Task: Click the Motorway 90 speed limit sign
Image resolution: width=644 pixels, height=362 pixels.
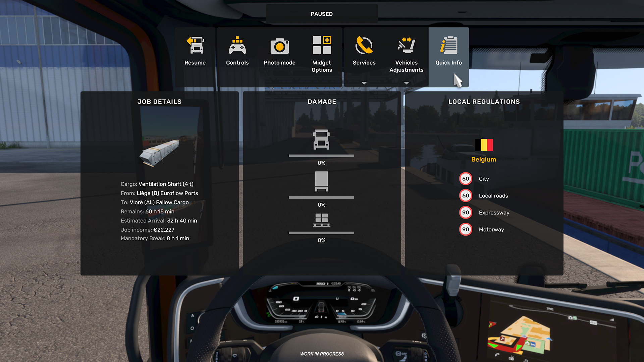Action: (x=466, y=229)
